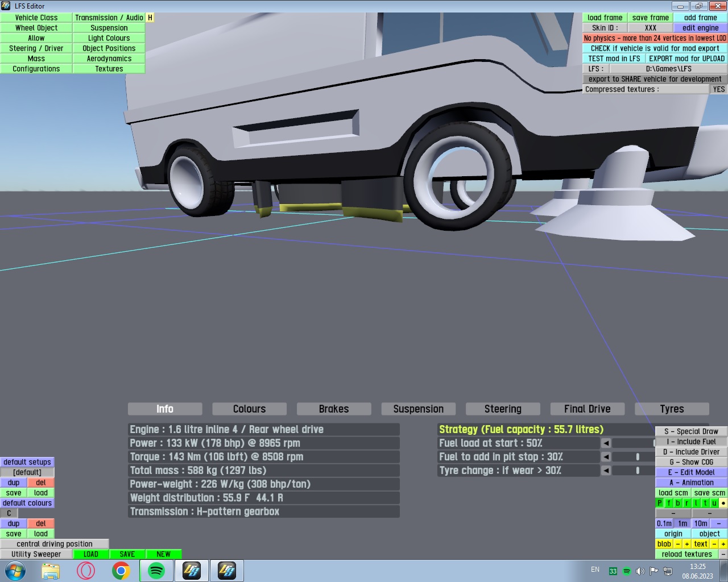
Task: Select 0.1m grid size
Action: click(664, 523)
